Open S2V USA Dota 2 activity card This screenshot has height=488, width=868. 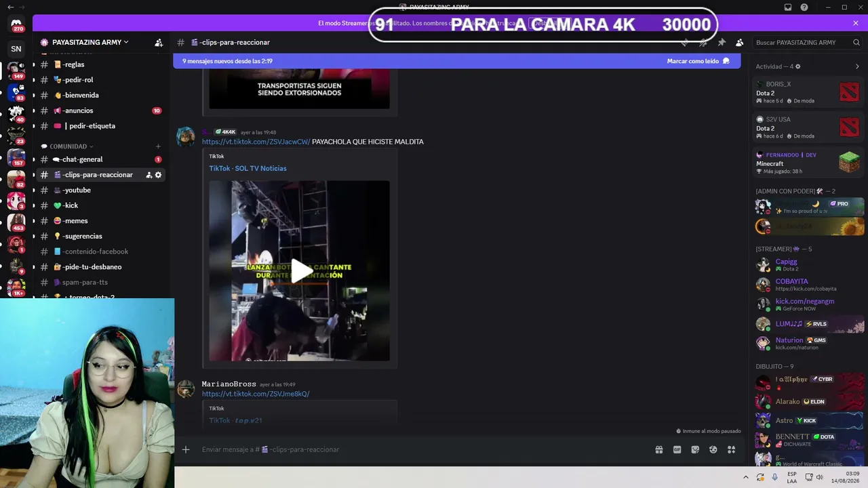click(808, 127)
